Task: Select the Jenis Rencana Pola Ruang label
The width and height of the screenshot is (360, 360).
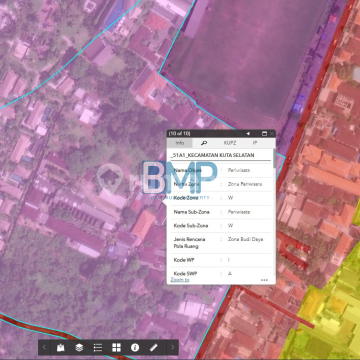Action: coord(189,243)
